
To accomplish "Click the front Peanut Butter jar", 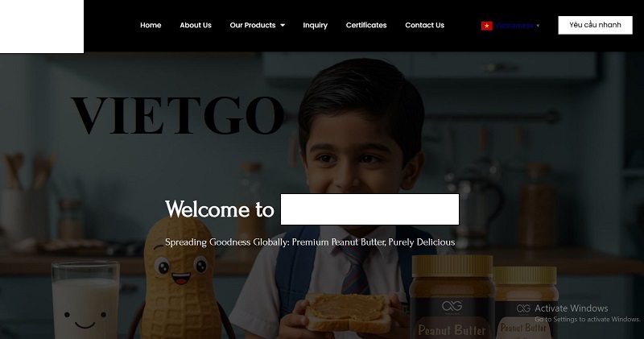I will [x=452, y=296].
